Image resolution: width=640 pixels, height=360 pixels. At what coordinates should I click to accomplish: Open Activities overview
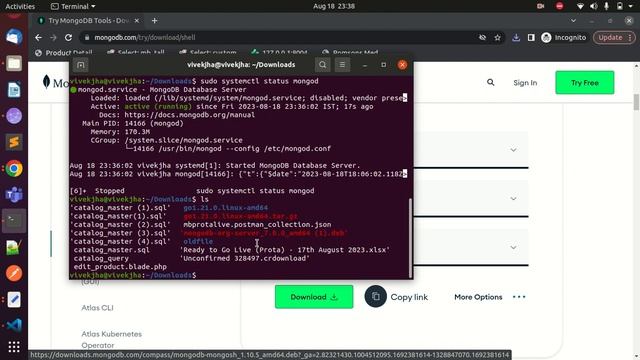click(20, 6)
